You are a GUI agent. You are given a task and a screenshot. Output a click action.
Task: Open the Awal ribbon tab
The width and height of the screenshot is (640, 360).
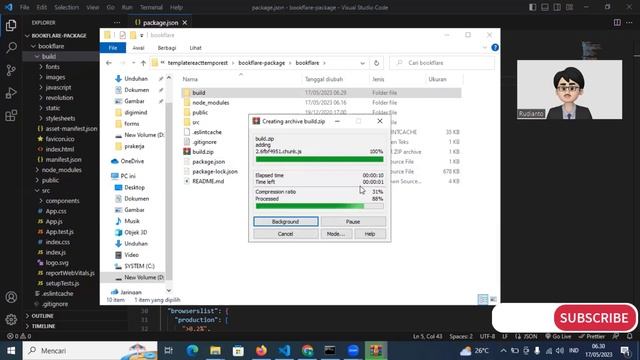tap(138, 48)
